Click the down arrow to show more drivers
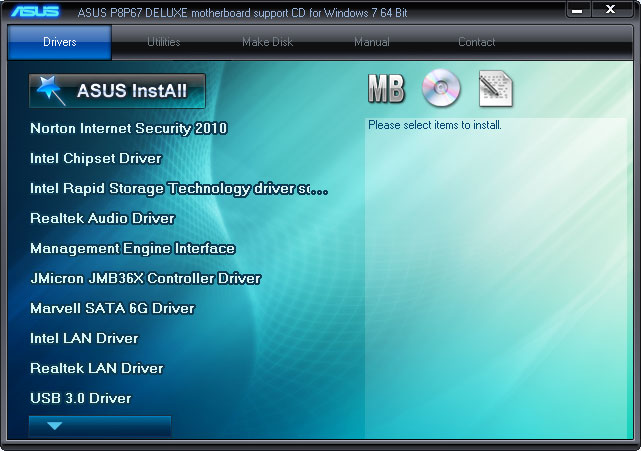The height and width of the screenshot is (451, 641). coord(100,426)
